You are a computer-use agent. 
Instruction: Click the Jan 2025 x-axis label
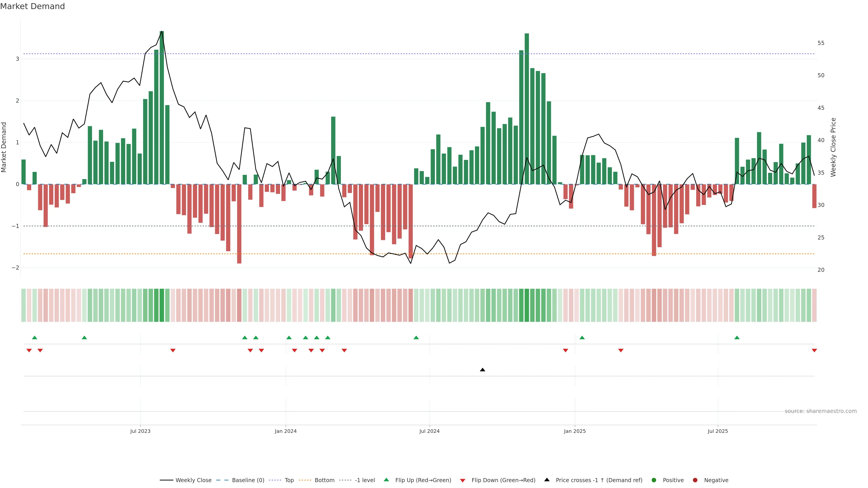click(x=575, y=431)
